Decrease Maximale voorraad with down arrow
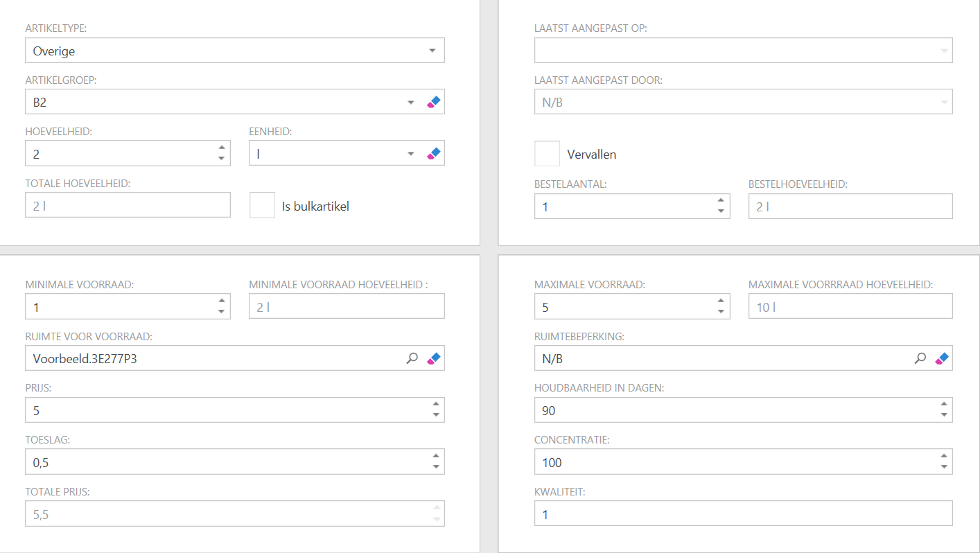 [x=721, y=312]
